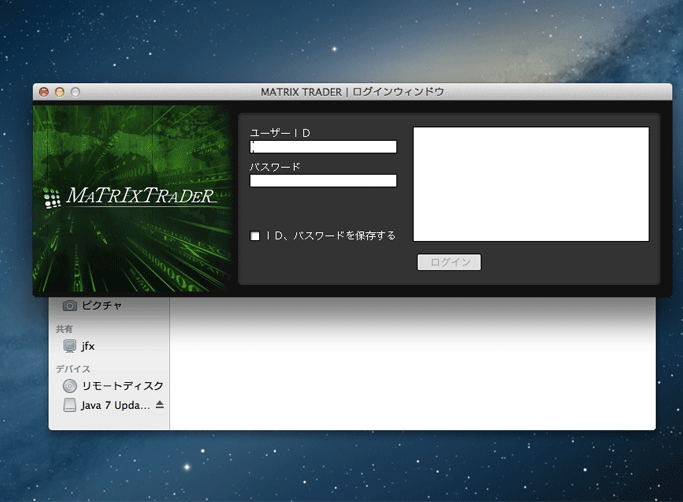Click the 共有 section header in Finder

pyautogui.click(x=64, y=329)
